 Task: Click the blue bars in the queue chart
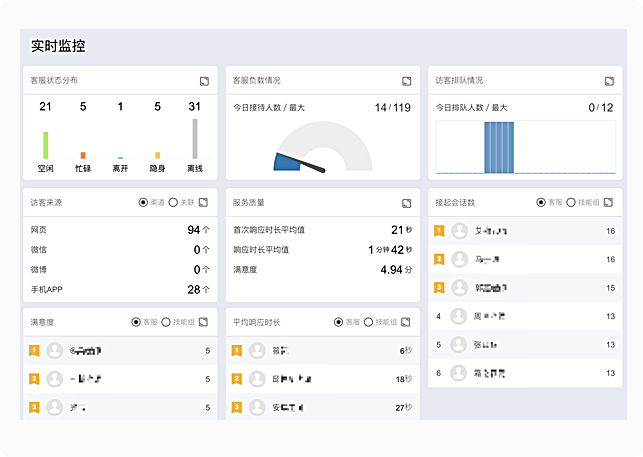click(499, 147)
